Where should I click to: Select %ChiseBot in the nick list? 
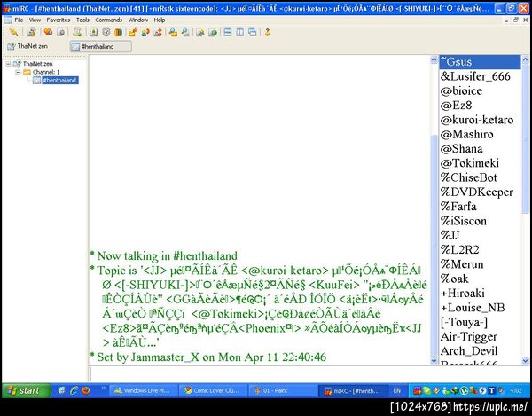click(x=480, y=177)
